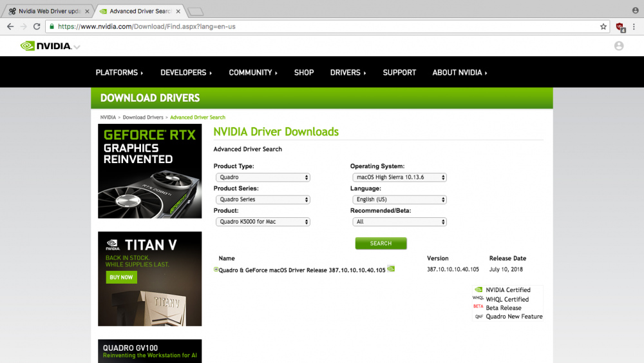Click the NVIDIA breadcrumb link
This screenshot has height=363, width=644.
point(108,117)
